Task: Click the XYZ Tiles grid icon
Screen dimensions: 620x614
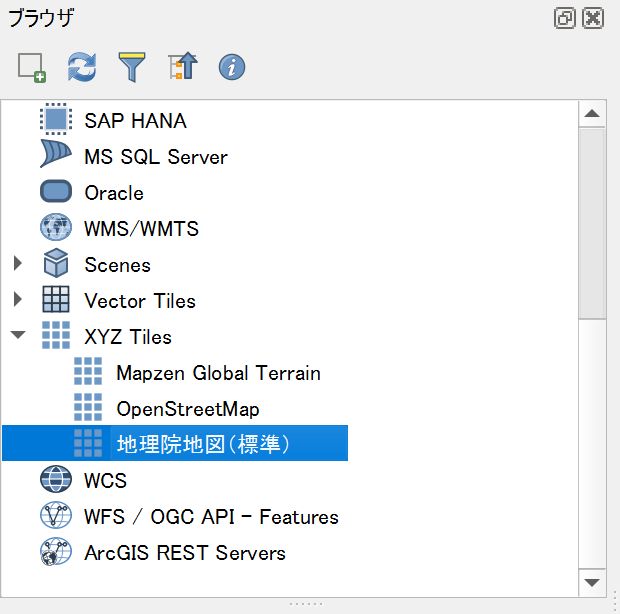Action: [56, 335]
